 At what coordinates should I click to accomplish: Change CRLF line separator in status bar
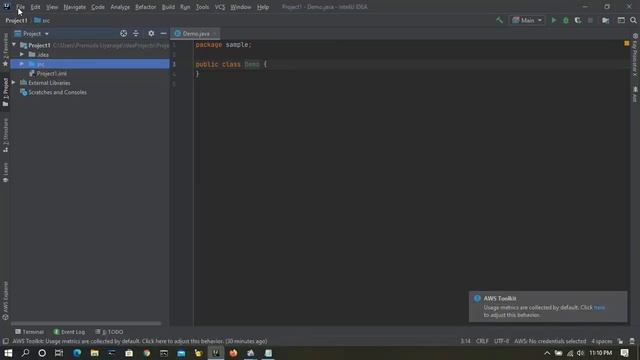(x=482, y=341)
